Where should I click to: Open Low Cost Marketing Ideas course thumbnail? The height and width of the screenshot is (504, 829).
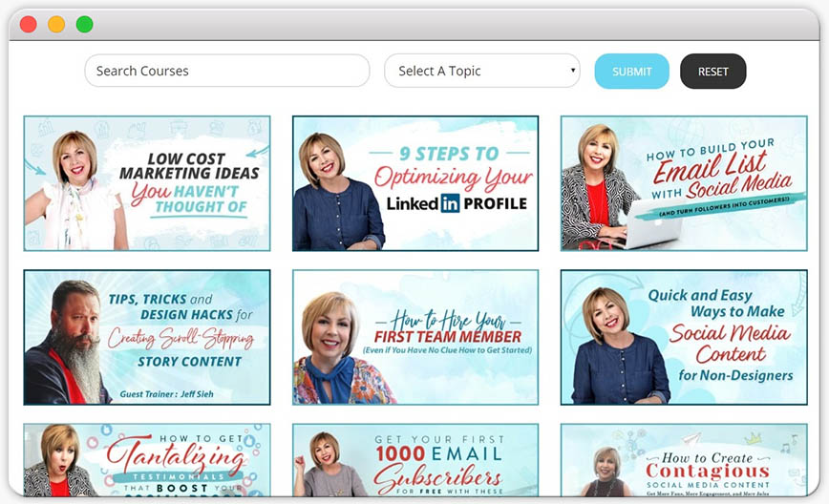point(147,183)
